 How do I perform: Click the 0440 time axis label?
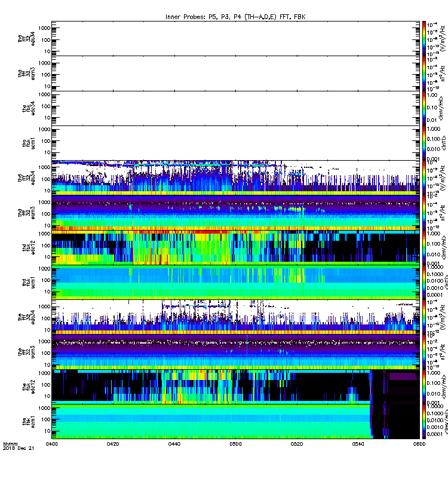coord(174,444)
